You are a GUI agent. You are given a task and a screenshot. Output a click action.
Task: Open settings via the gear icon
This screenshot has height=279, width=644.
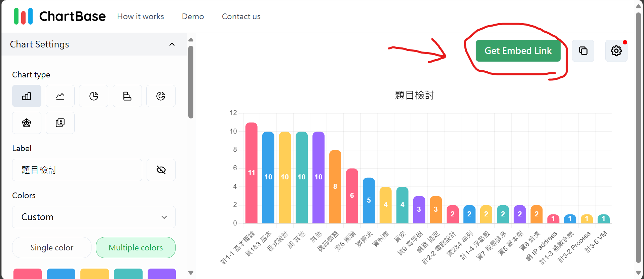click(x=616, y=51)
